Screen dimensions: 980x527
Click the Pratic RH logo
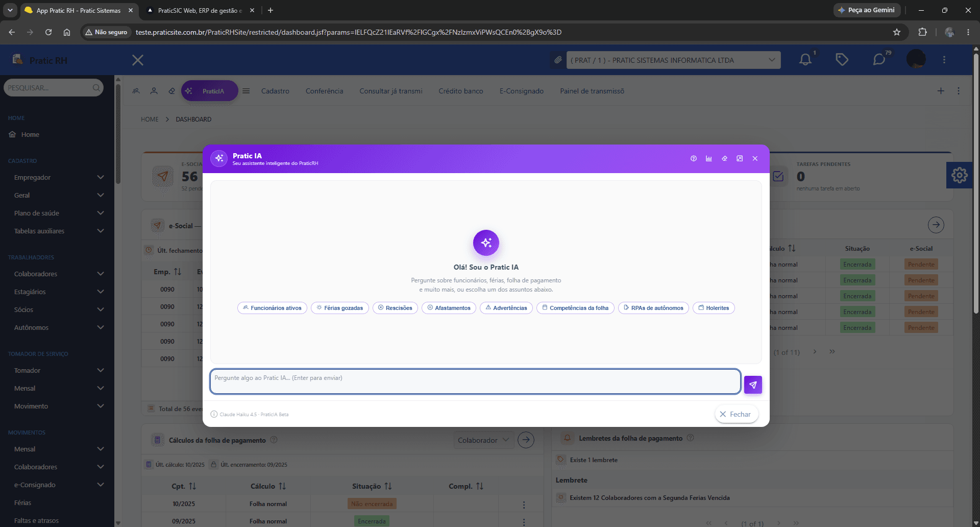point(40,60)
